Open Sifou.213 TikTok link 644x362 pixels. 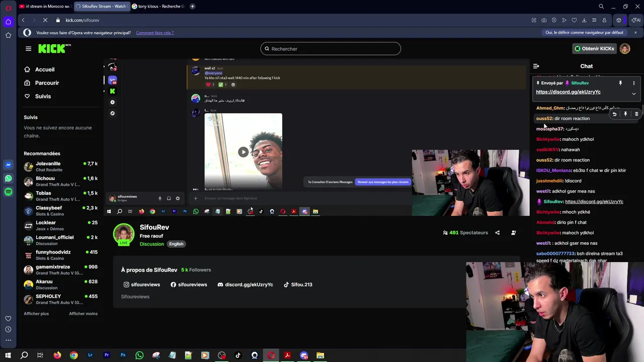pyautogui.click(x=298, y=285)
